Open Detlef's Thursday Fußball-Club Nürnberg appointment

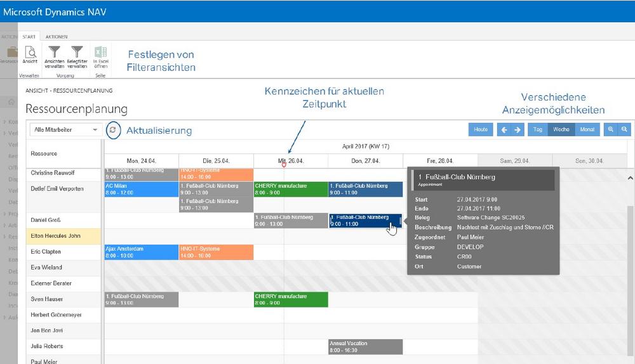pos(366,189)
